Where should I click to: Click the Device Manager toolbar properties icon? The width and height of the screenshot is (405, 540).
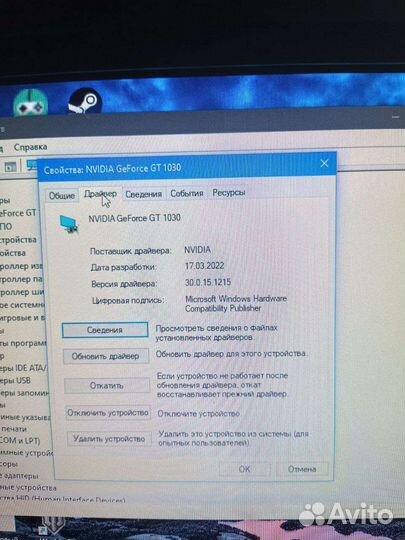point(10,167)
